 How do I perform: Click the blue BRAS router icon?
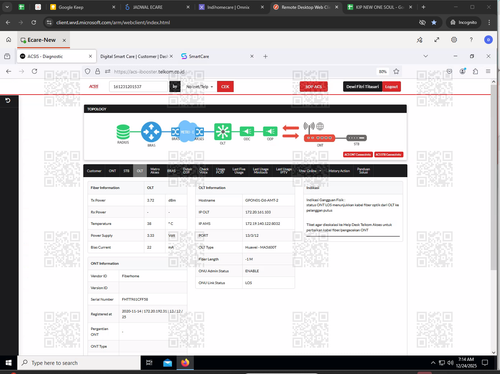(151, 132)
